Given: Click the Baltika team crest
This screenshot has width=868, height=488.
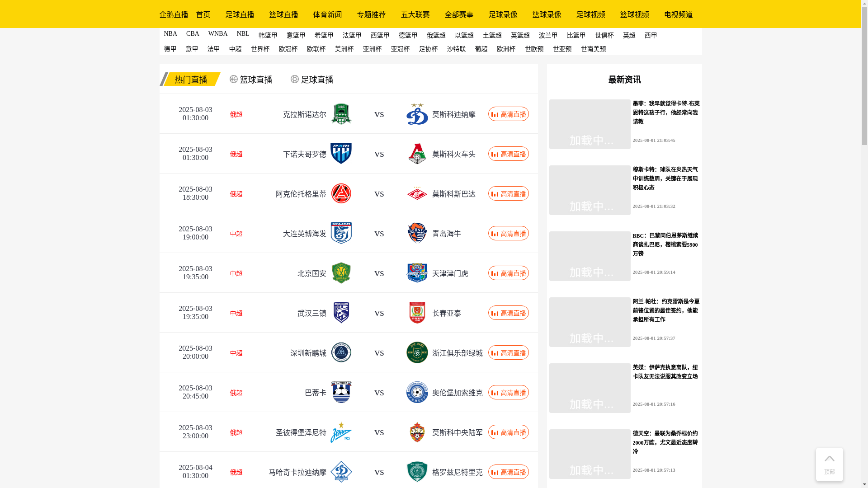Looking at the screenshot, I should click(x=341, y=392).
